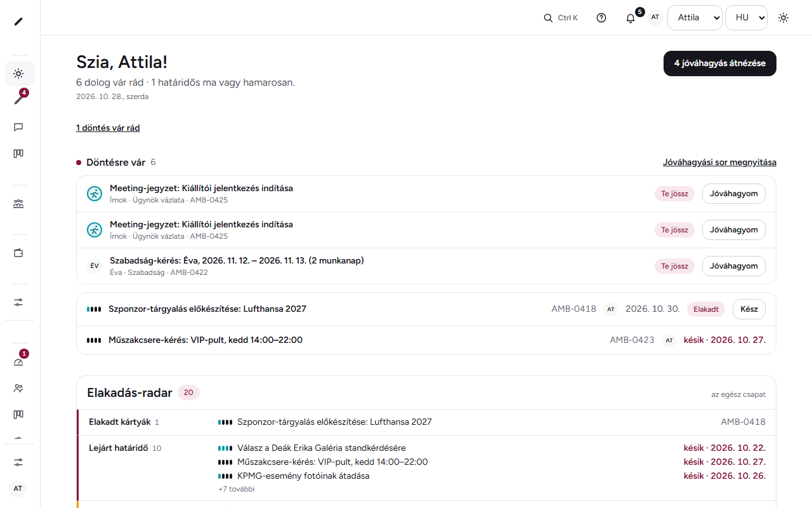Open sliders icon below the wallet icon
The height and width of the screenshot is (508, 812).
click(19, 302)
